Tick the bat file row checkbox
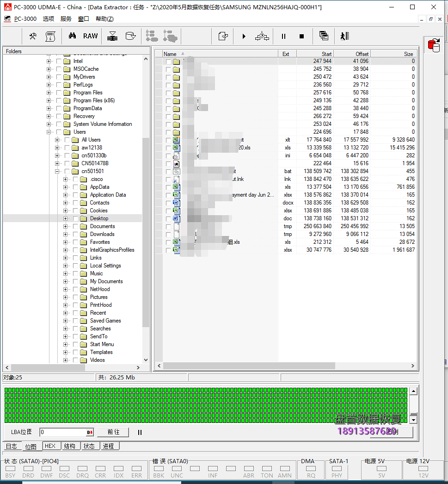The image size is (448, 484). [x=168, y=172]
